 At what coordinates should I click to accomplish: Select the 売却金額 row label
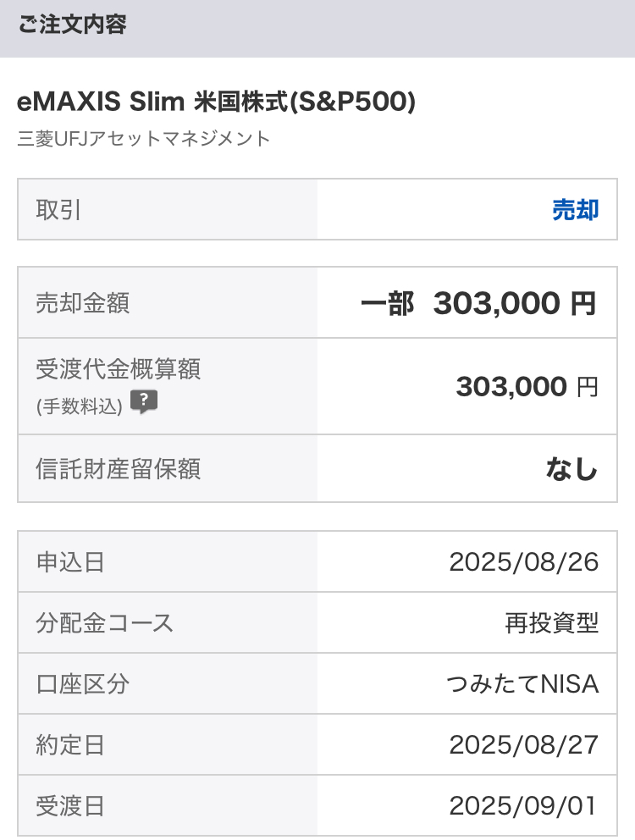pyautogui.click(x=82, y=303)
